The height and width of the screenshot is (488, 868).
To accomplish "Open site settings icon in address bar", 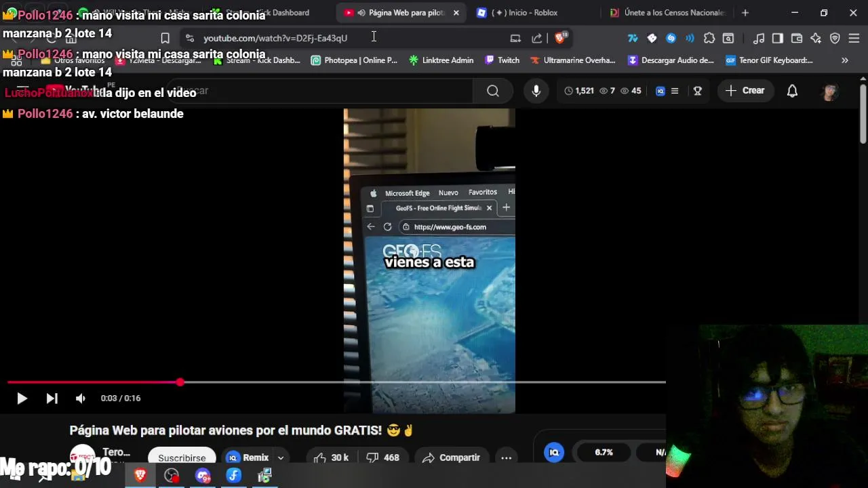I will coord(189,39).
